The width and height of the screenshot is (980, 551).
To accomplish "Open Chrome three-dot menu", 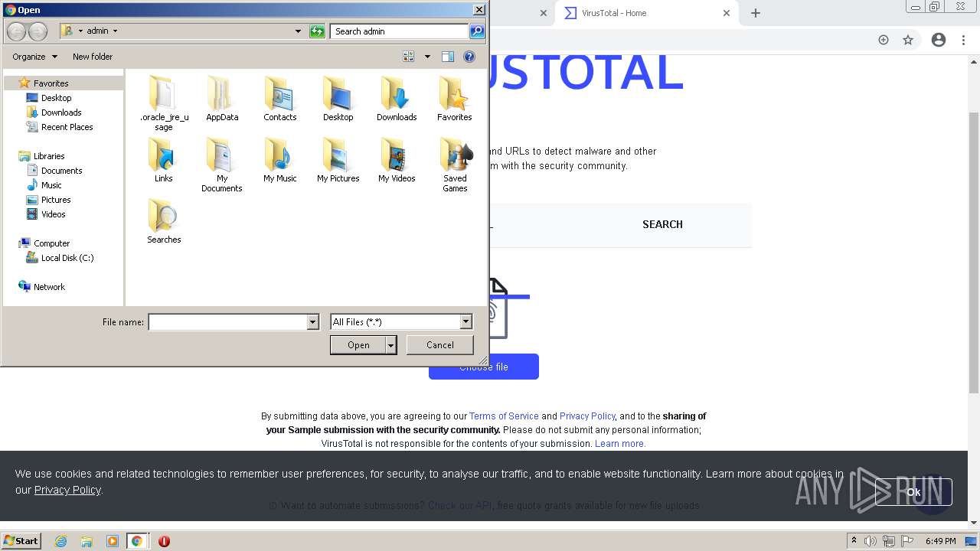I will 964,40.
